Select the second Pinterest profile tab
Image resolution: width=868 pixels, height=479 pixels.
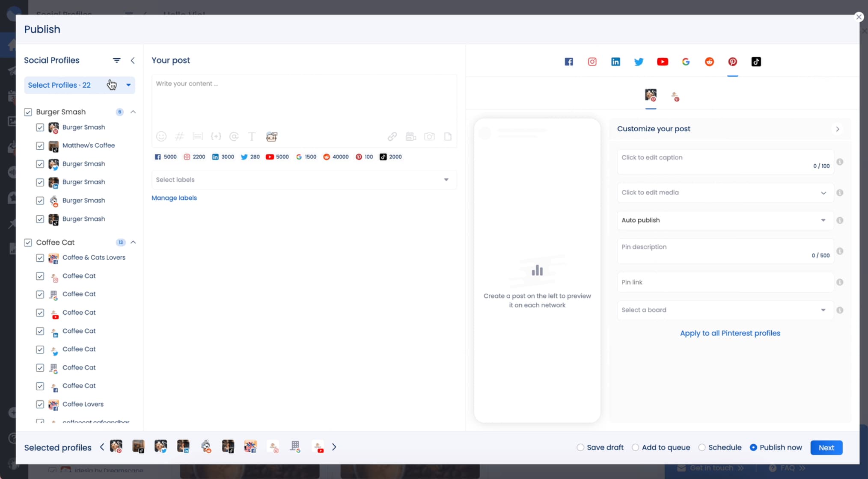675,96
